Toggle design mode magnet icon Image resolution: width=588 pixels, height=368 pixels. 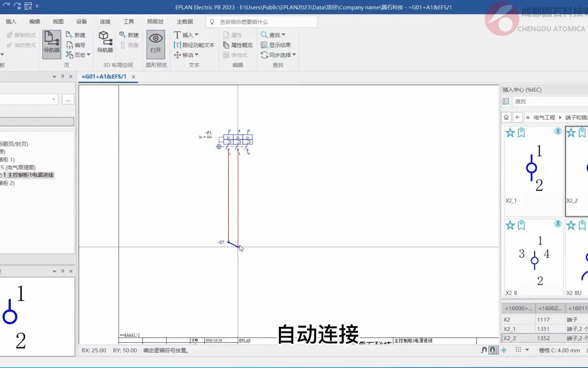tap(484, 350)
